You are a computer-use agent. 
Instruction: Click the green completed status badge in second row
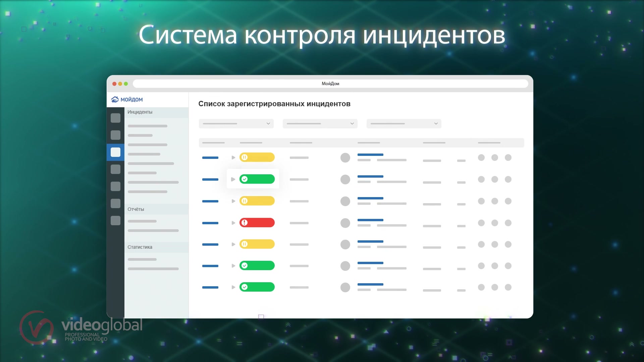[x=257, y=179]
